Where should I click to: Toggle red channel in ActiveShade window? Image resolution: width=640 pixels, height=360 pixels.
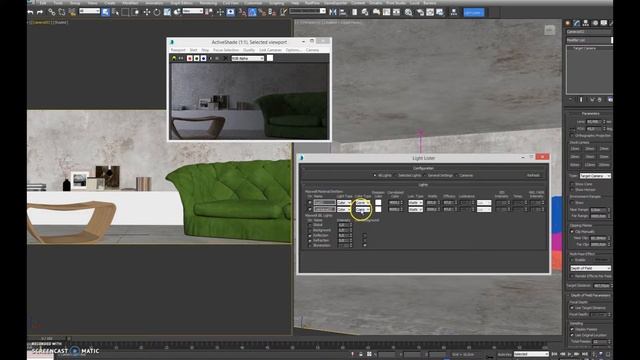point(189,58)
